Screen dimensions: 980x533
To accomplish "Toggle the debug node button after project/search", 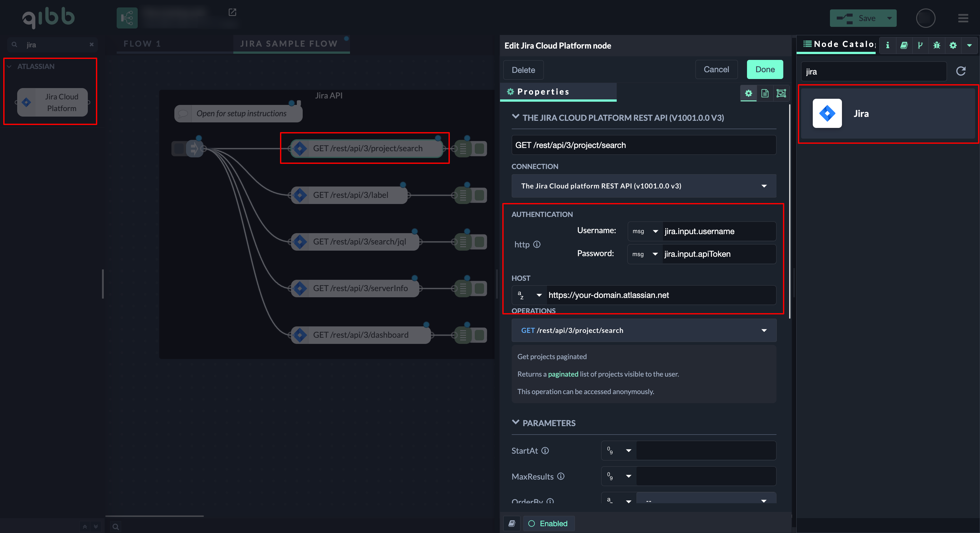I will coord(480,148).
